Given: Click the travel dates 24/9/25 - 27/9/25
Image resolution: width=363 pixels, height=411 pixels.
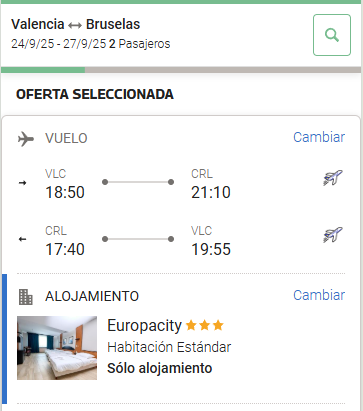Looking at the screenshot, I should tap(59, 44).
